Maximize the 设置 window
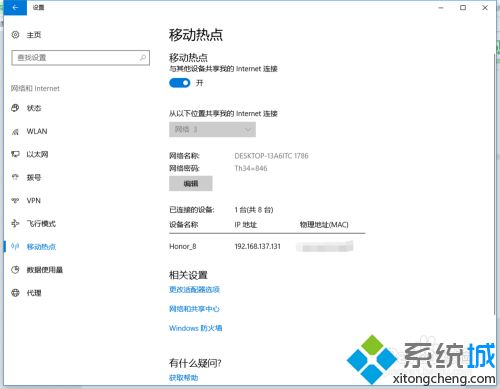 coord(463,7)
